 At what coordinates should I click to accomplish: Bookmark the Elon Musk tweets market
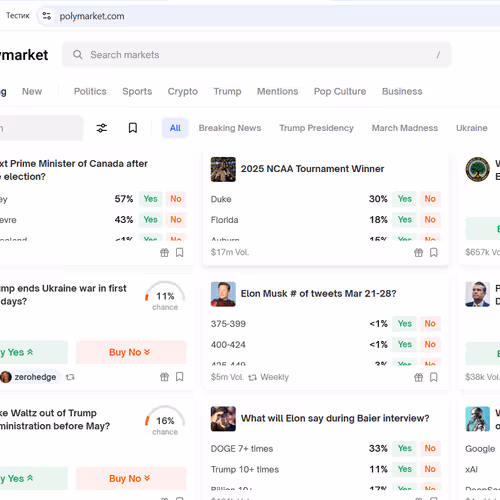(433, 377)
